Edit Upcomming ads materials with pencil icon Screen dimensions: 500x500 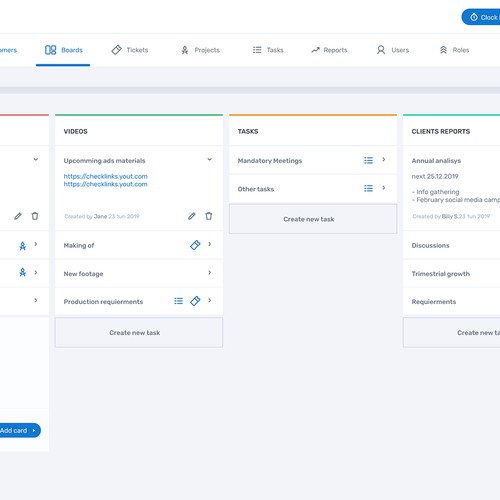192,216
